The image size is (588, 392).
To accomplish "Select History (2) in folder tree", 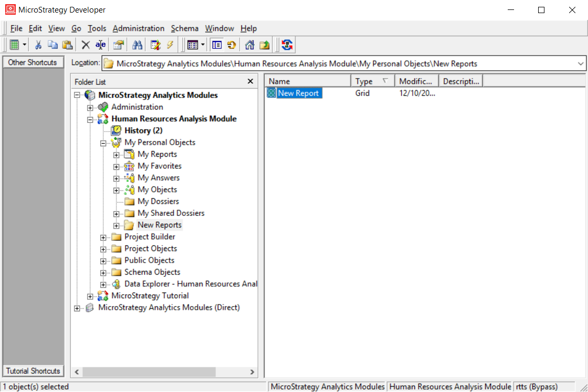I will coord(143,130).
